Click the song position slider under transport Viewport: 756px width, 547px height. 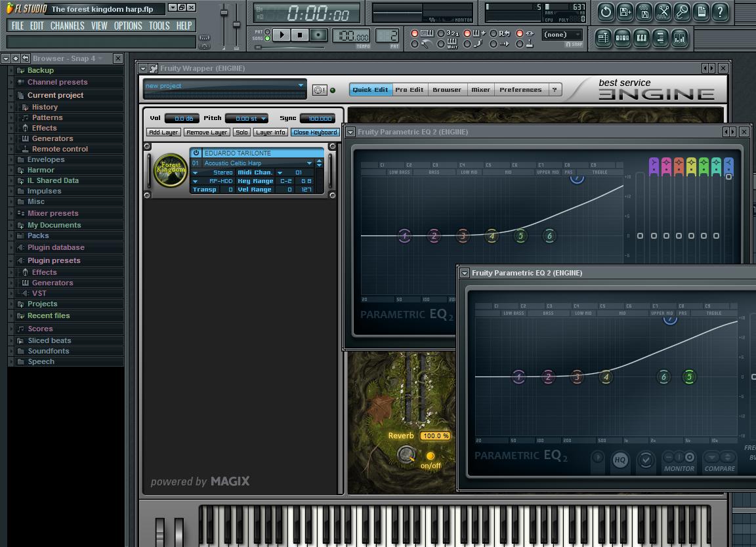[x=291, y=47]
